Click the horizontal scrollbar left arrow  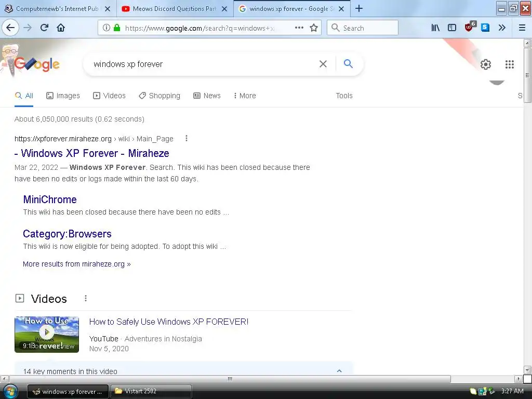coord(4,379)
